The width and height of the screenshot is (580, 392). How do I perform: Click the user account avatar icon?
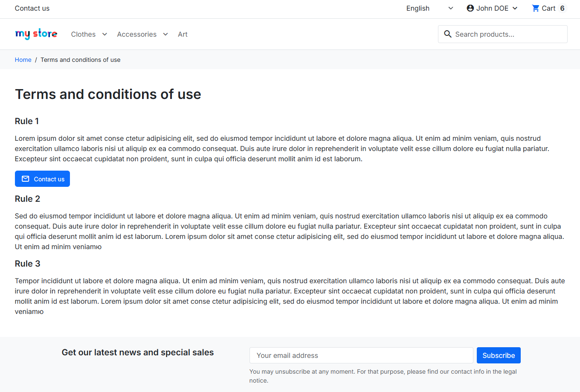coord(470,8)
